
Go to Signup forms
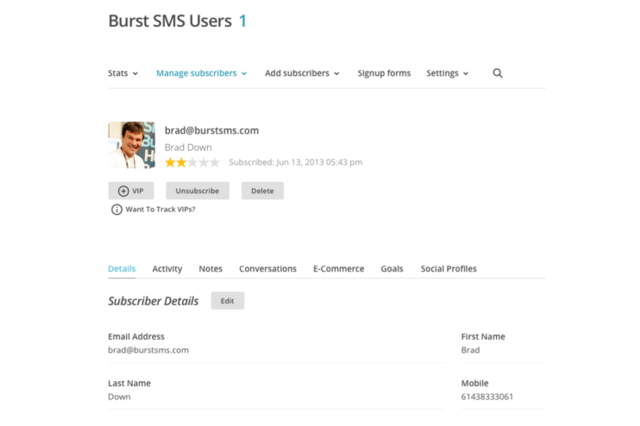coord(384,73)
